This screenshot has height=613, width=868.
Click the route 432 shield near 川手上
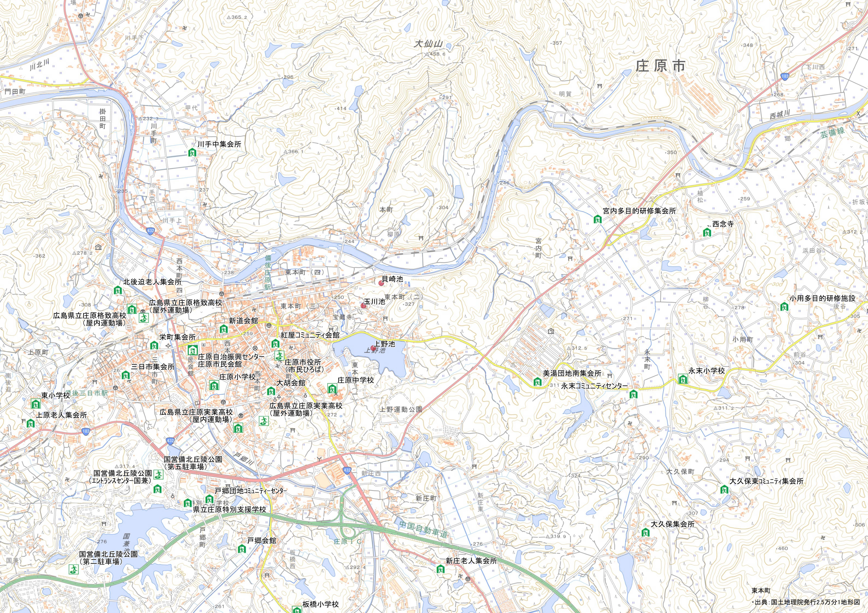(150, 230)
